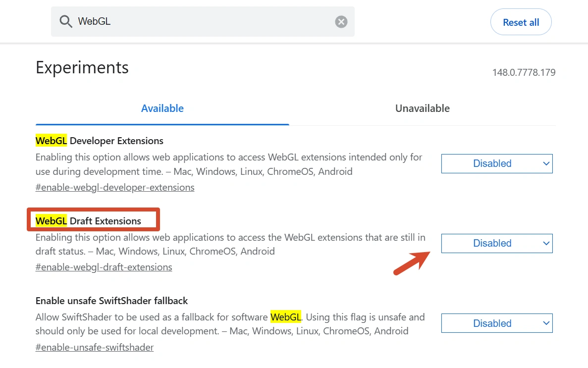The height and width of the screenshot is (368, 588).
Task: Click the version number 148.0.7778.179
Action: [524, 72]
